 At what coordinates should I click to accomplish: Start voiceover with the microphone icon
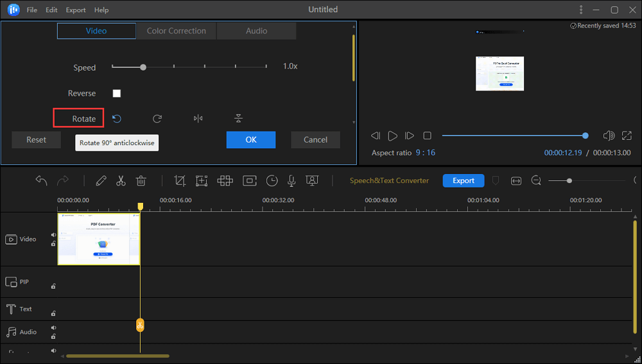[x=291, y=181]
